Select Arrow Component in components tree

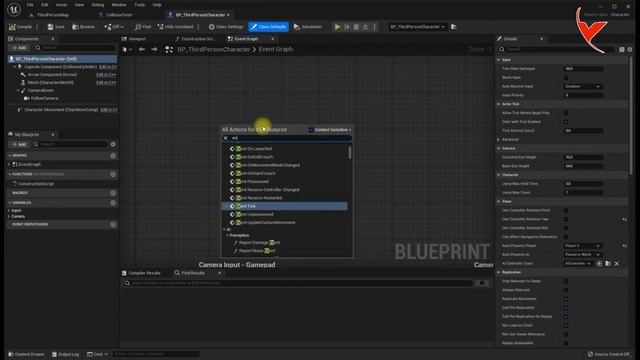(52, 75)
